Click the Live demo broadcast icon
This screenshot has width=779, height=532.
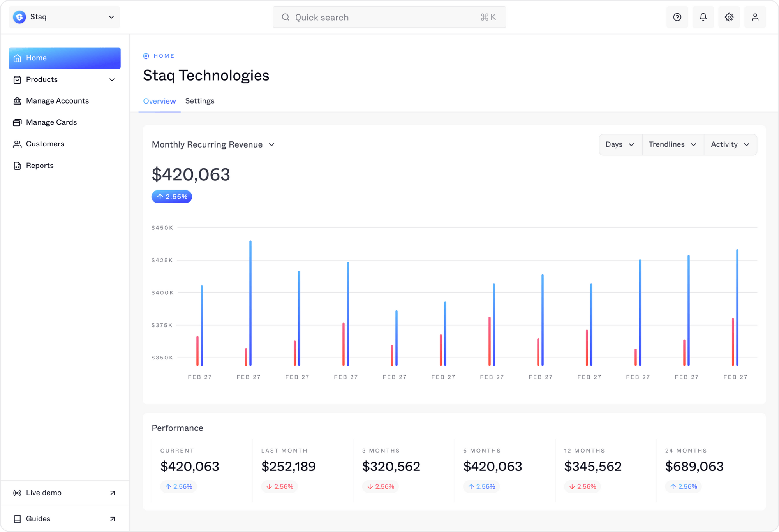pyautogui.click(x=17, y=493)
